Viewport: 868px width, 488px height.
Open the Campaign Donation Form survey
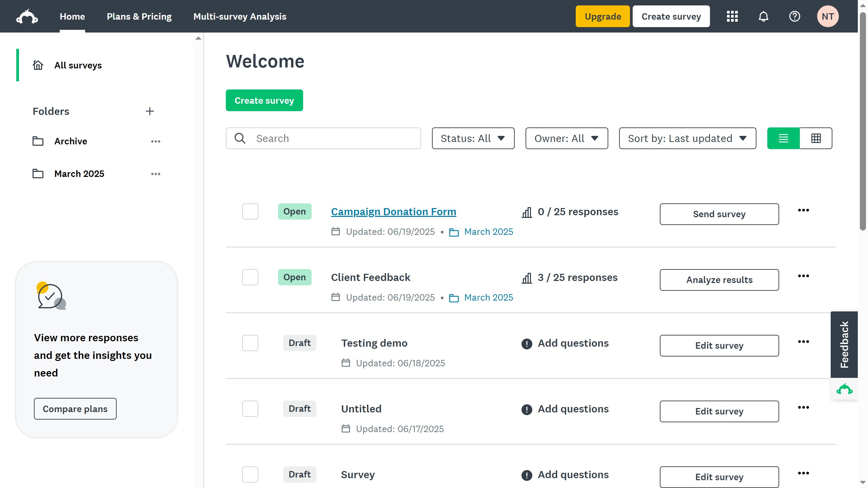pos(393,211)
